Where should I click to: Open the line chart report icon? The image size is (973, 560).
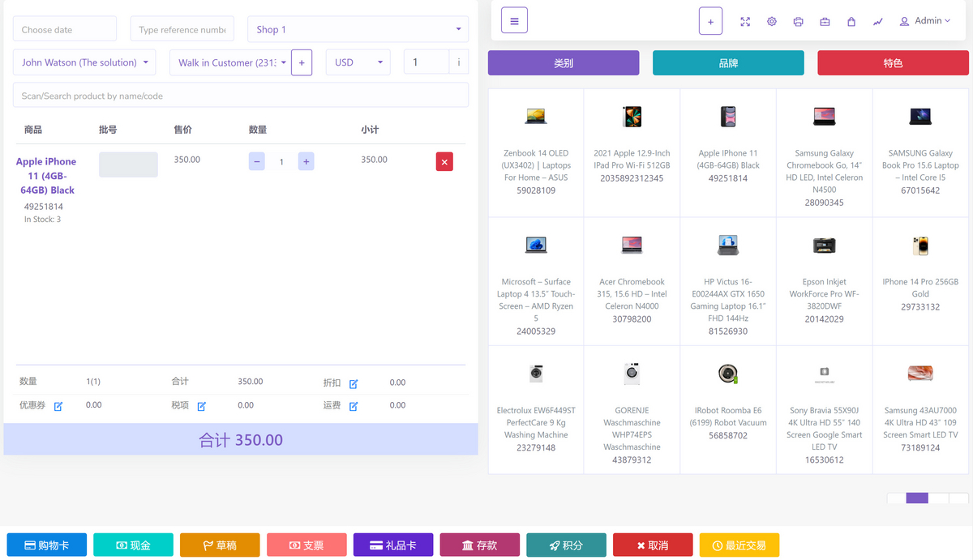coord(877,22)
